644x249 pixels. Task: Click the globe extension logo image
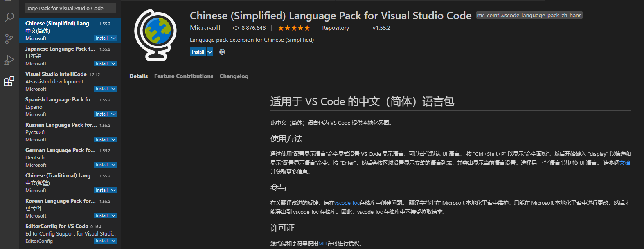(x=155, y=36)
